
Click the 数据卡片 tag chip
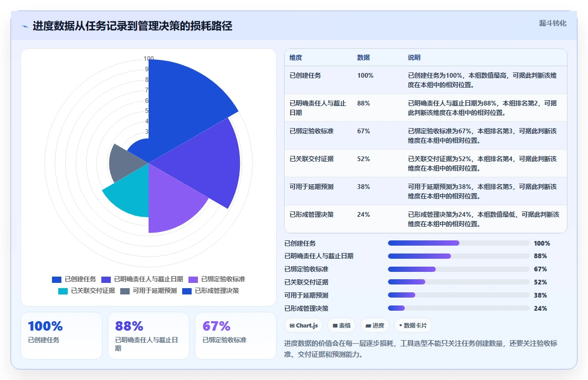[x=413, y=325]
